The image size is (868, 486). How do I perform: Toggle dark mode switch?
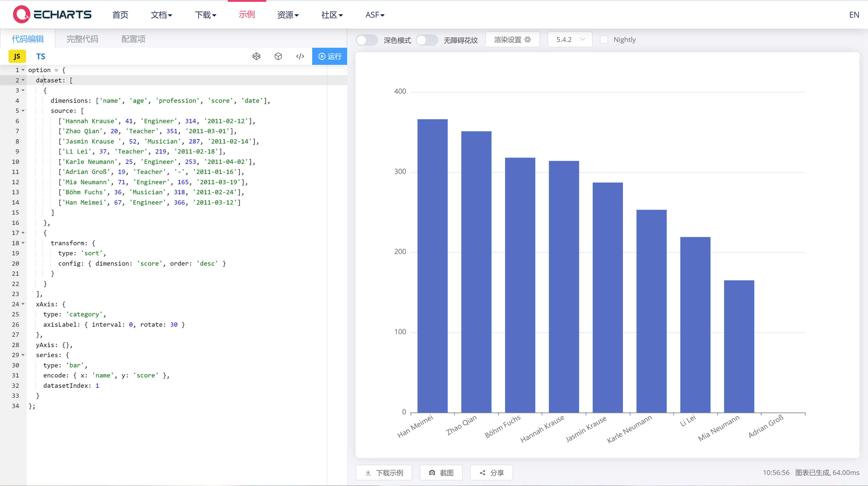coord(367,40)
